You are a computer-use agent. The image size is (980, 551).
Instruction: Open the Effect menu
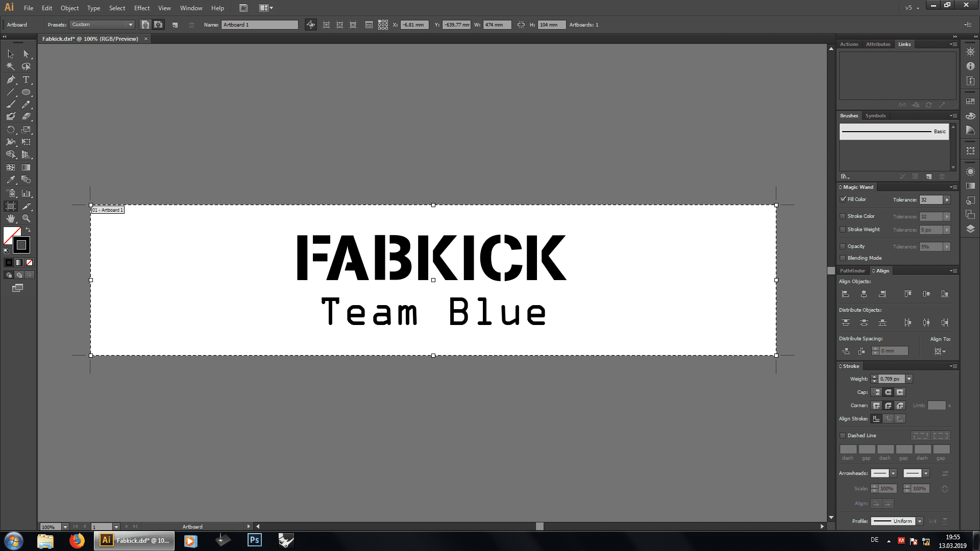(x=141, y=8)
